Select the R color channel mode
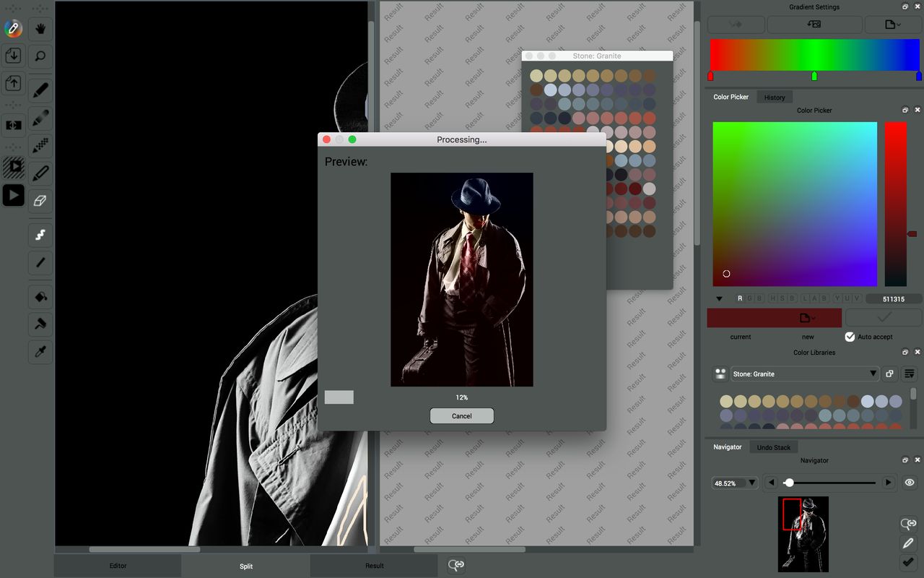Screen dimensions: 924x578 click(740, 298)
